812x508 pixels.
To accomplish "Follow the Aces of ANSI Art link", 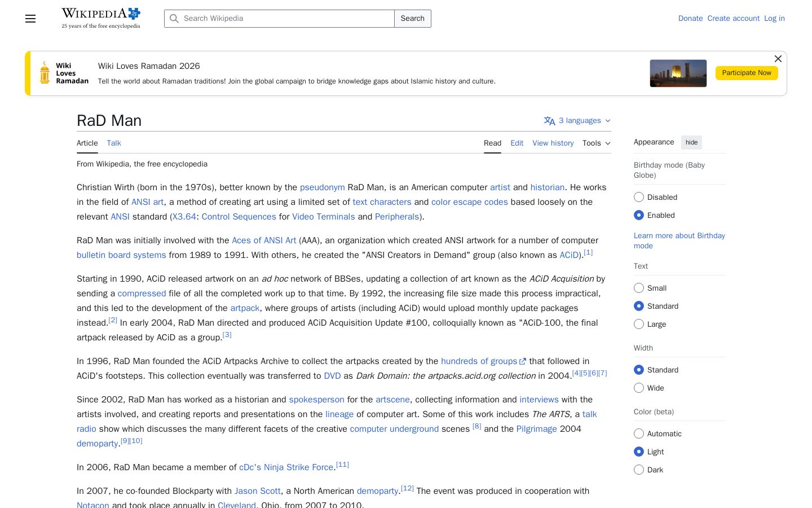I will [x=264, y=240].
